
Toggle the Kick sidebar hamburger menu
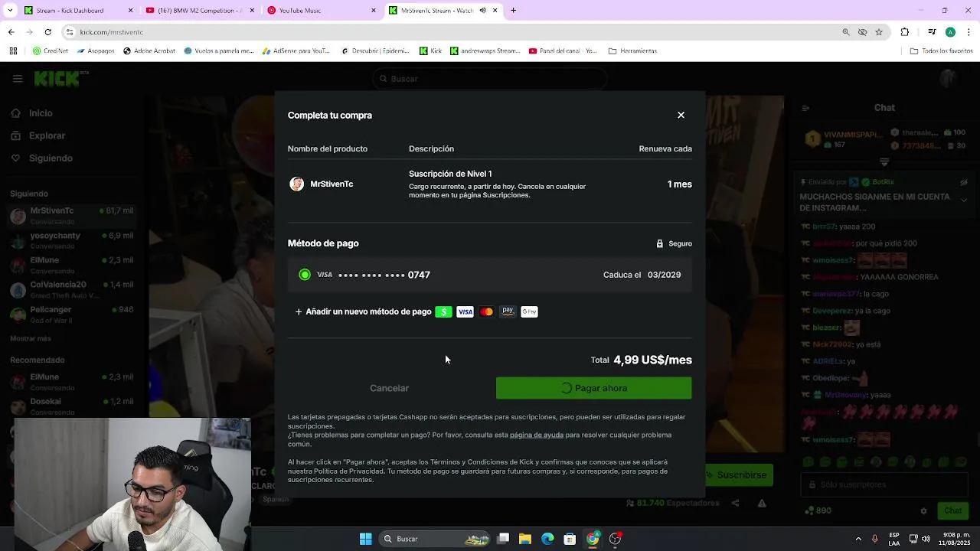click(x=17, y=78)
